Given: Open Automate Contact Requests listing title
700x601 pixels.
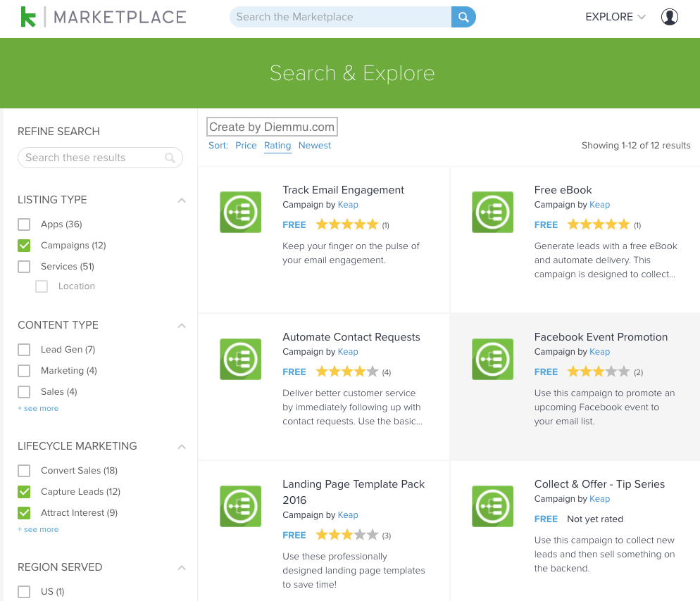Looking at the screenshot, I should click(351, 337).
